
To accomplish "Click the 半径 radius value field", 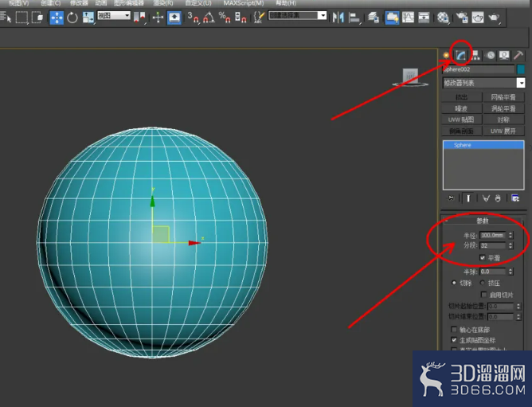I will click(x=493, y=235).
